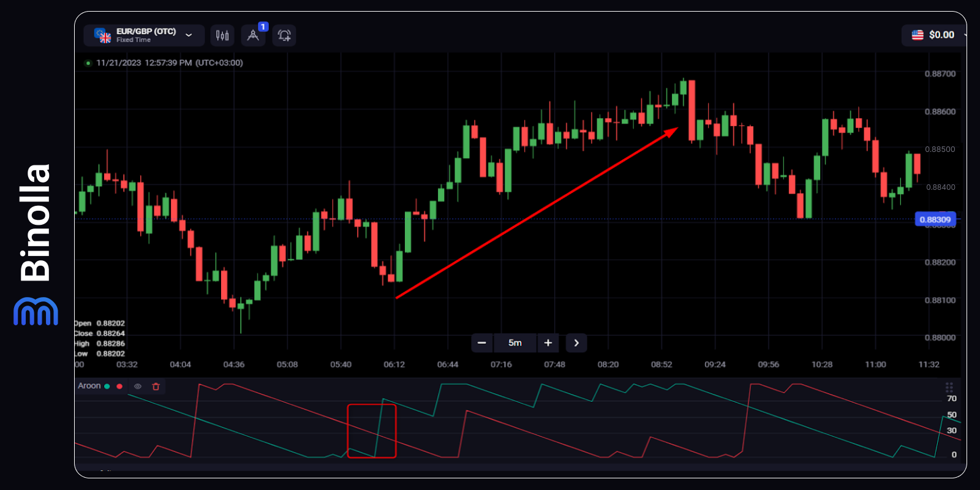Click the 09:24 time axis label
This screenshot has width=980, height=490.
pos(715,364)
